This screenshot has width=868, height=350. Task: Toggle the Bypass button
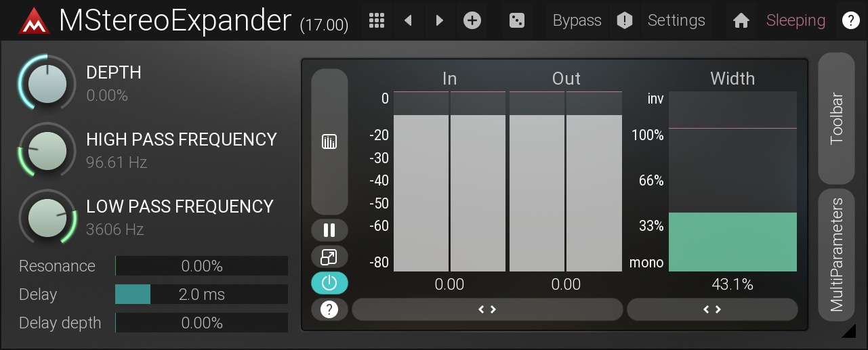point(577,20)
